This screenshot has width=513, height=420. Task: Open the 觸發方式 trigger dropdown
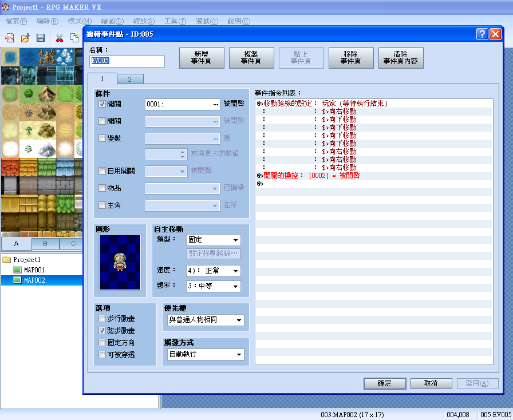[x=206, y=354]
